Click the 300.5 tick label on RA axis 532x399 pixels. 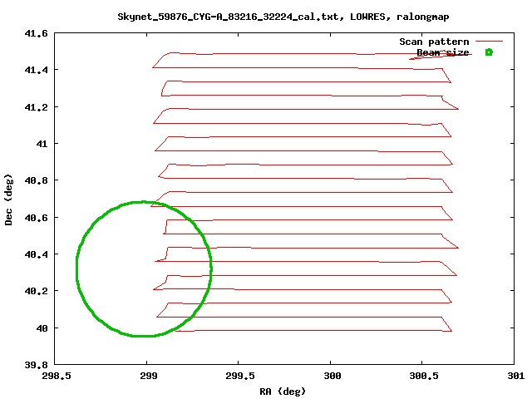tap(423, 376)
